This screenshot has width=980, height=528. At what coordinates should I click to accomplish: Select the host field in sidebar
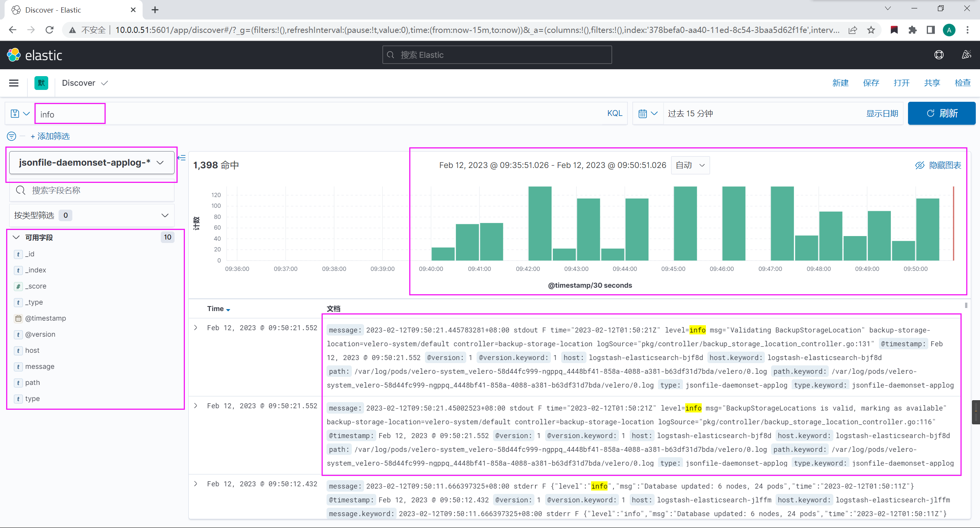[x=32, y=350]
